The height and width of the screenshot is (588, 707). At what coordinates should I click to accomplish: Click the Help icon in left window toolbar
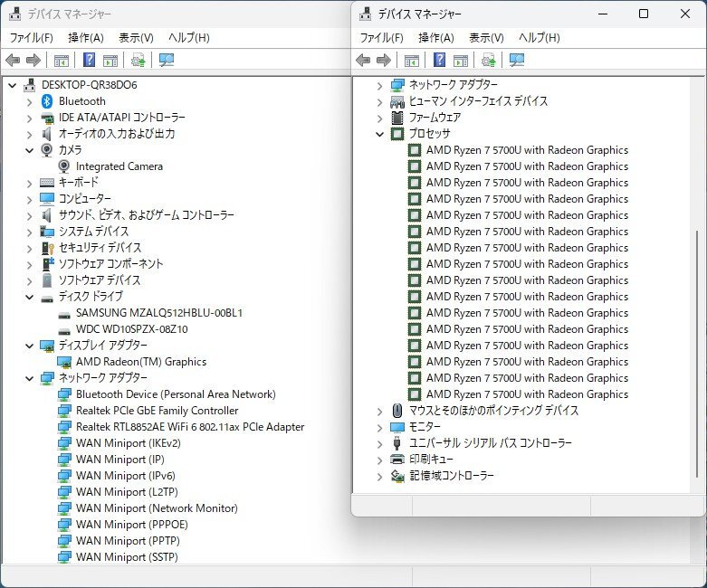click(90, 60)
